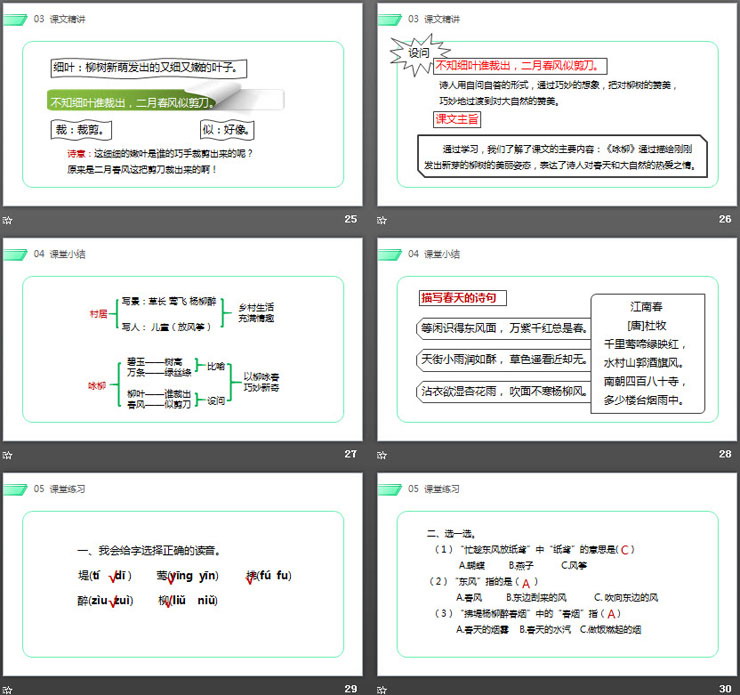Image resolution: width=740 pixels, height=695 pixels.
Task: Click the red 课文主旨 label on slide 26
Action: (456, 119)
